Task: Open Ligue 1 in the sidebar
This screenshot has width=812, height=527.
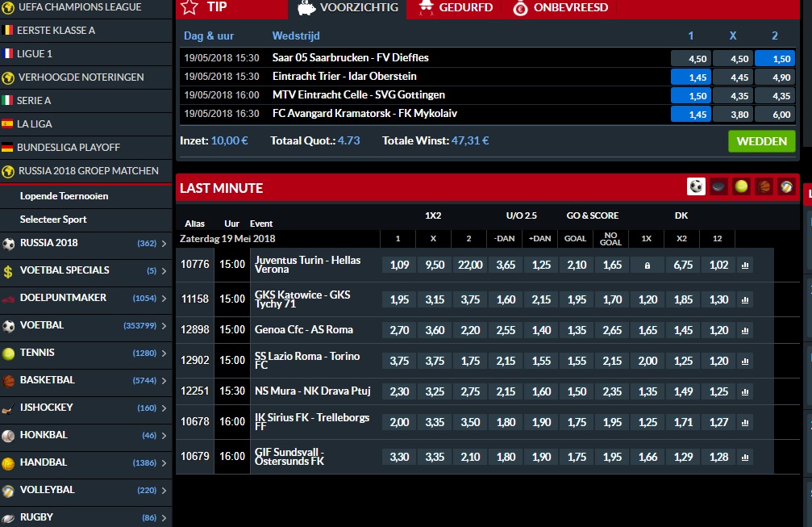Action: pos(85,54)
